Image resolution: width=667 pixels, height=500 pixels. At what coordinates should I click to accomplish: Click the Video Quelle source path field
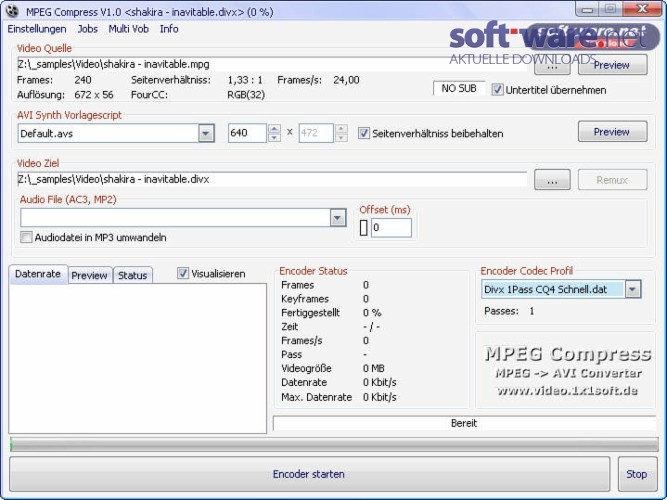[272, 65]
